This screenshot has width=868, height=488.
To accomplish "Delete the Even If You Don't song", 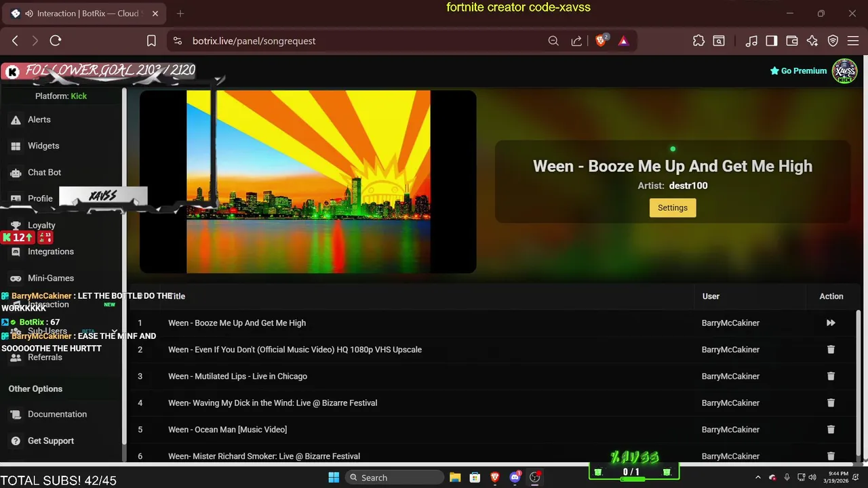I will pyautogui.click(x=831, y=350).
